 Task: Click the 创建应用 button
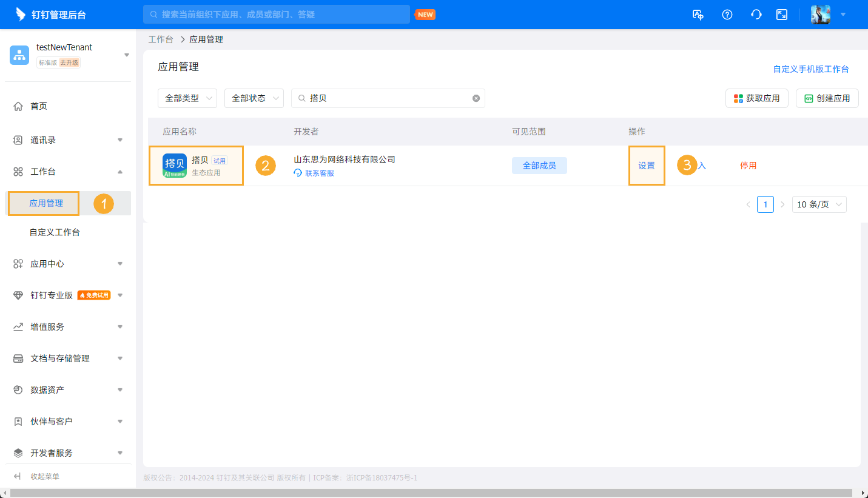pos(827,98)
